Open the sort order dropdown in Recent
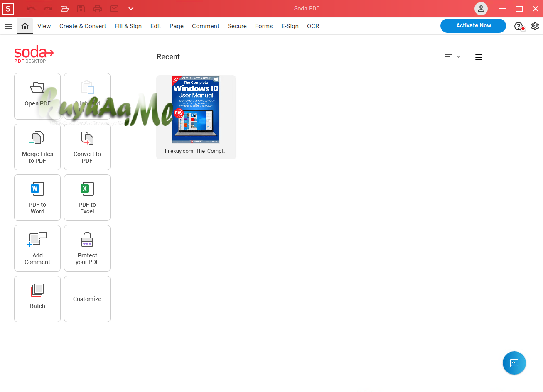The height and width of the screenshot is (392, 543). click(452, 57)
